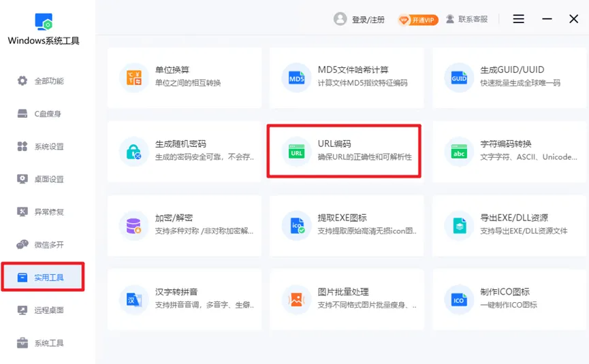Click the 远程桌面 screen icon
This screenshot has width=589, height=364.
22,310
